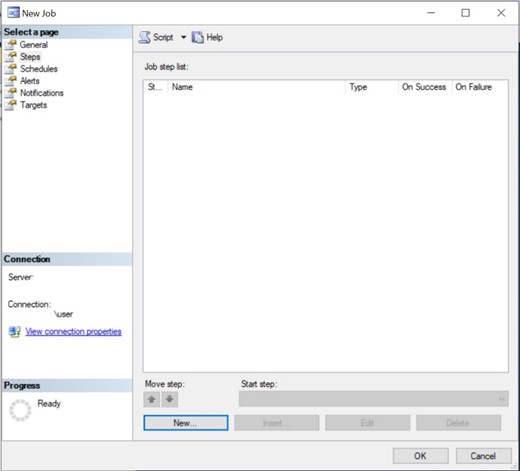Open View connection properties link

pyautogui.click(x=73, y=332)
